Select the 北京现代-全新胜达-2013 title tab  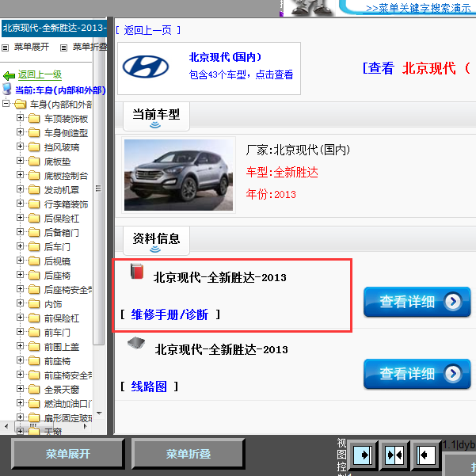54,29
